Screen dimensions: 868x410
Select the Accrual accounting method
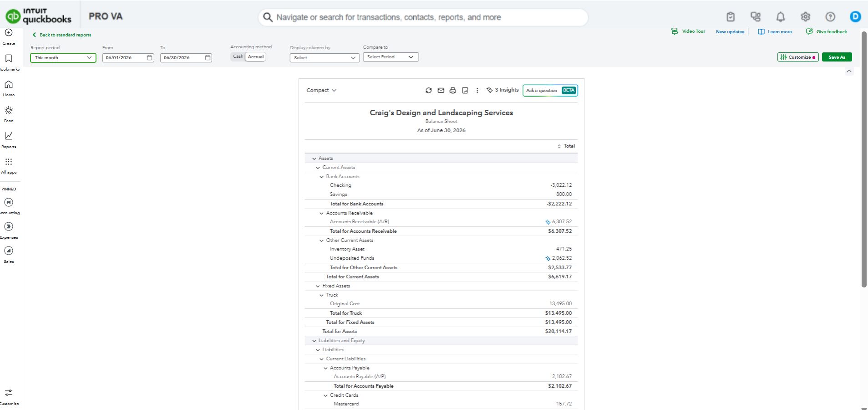click(256, 56)
